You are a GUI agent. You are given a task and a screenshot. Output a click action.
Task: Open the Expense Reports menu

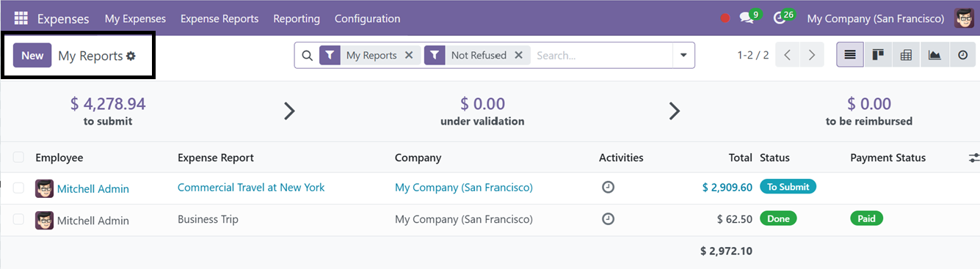(x=219, y=18)
